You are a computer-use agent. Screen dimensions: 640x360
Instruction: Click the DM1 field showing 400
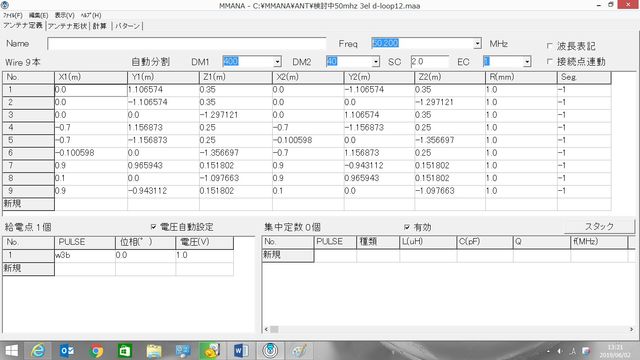248,62
